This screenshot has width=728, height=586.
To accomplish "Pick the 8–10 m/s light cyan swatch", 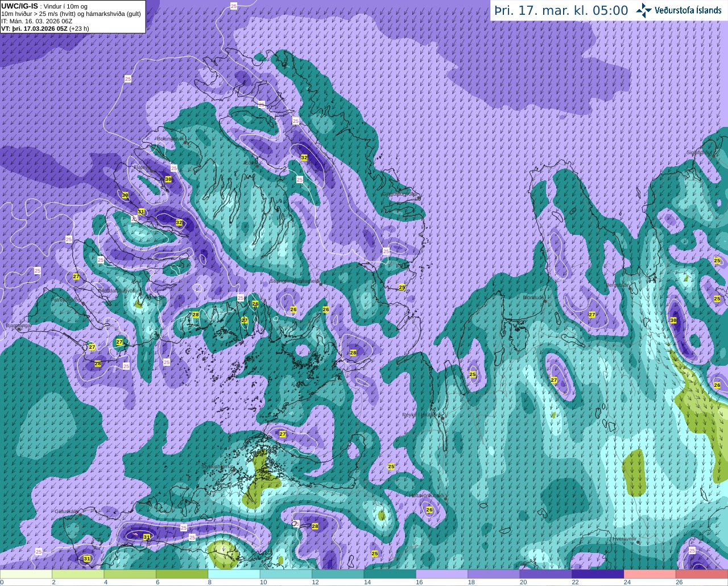I will click(234, 574).
